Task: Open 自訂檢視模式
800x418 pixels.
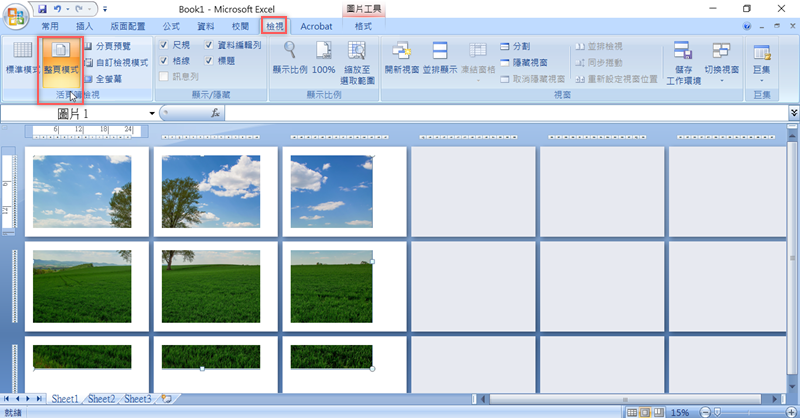Action: point(116,62)
